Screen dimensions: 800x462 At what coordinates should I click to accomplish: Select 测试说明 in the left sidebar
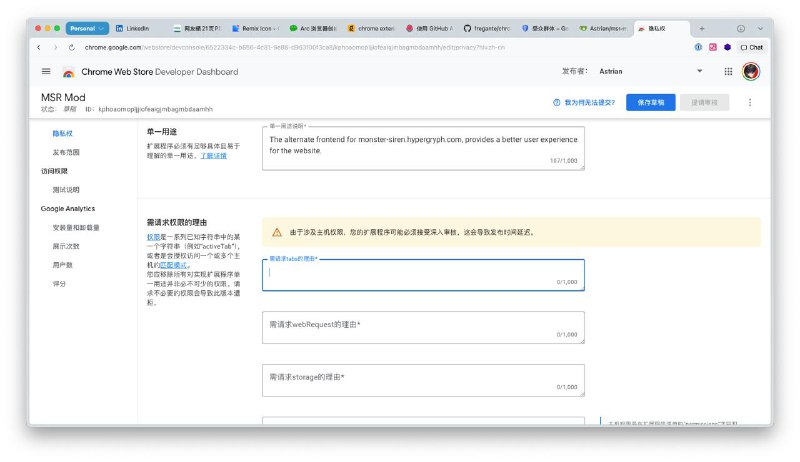66,190
